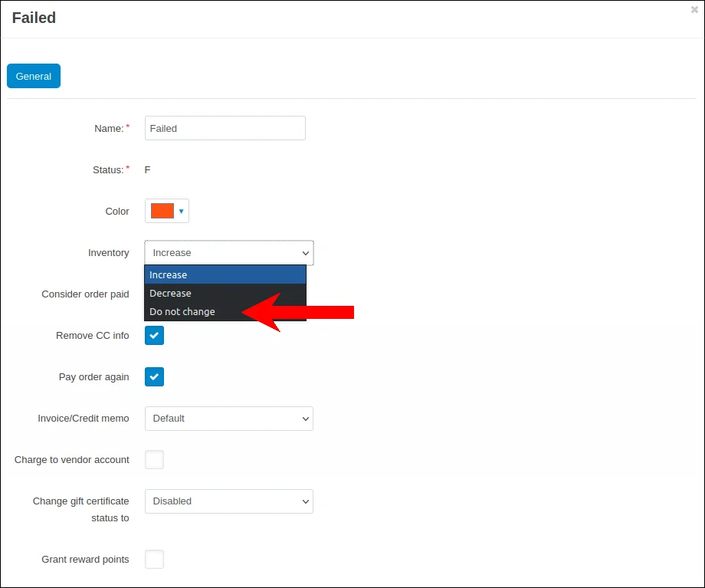Viewport: 705px width, 588px height.
Task: Click the Name input field
Action: (x=225, y=128)
